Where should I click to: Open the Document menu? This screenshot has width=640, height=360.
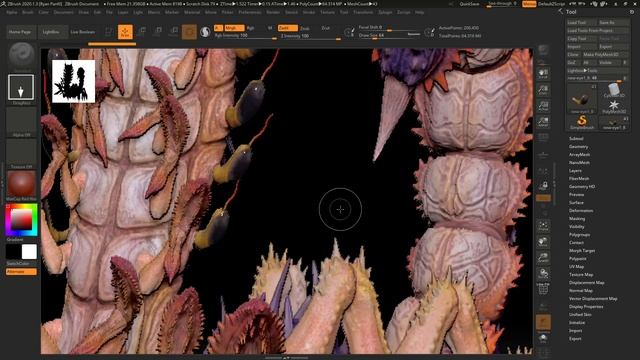pos(64,12)
